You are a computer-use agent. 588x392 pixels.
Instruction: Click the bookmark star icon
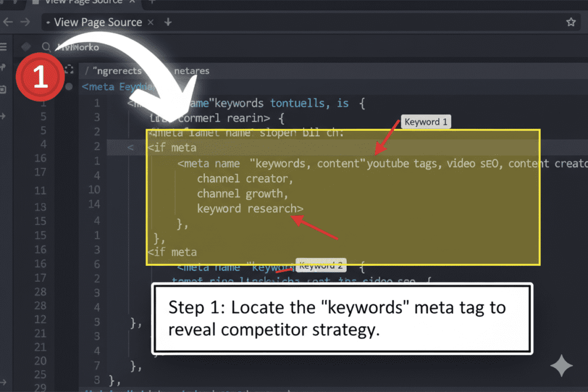[571, 22]
